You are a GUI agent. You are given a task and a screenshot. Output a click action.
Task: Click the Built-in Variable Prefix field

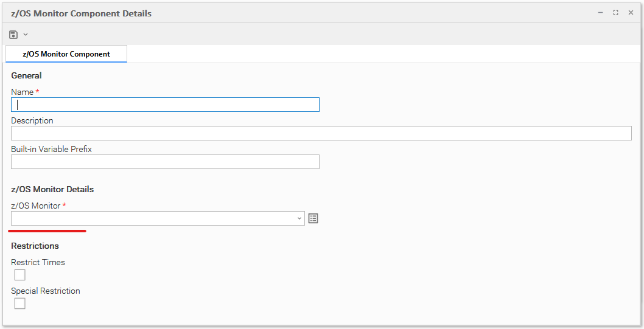pyautogui.click(x=165, y=162)
